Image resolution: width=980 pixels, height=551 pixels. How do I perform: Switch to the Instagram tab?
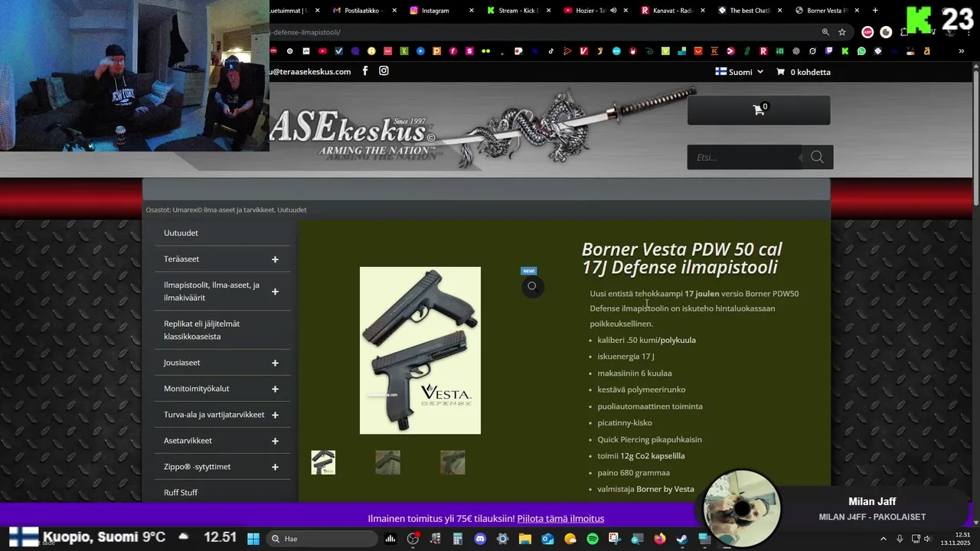point(442,11)
